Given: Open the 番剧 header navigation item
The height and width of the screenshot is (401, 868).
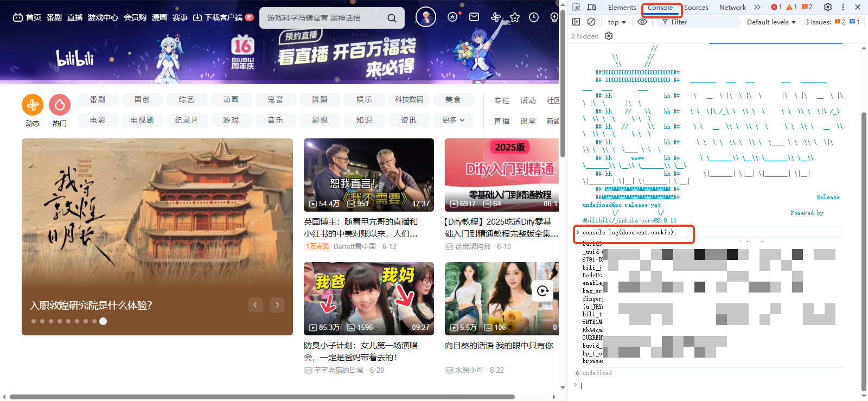Looking at the screenshot, I should [54, 17].
